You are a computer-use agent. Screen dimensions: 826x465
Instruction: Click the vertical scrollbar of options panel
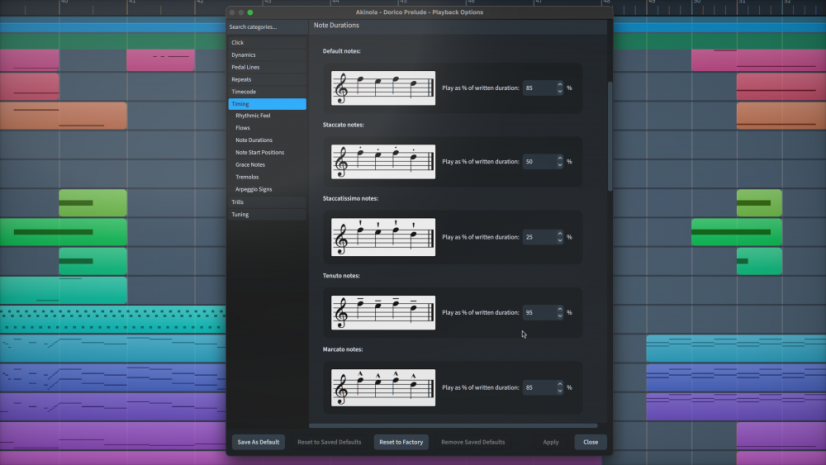tap(610, 136)
